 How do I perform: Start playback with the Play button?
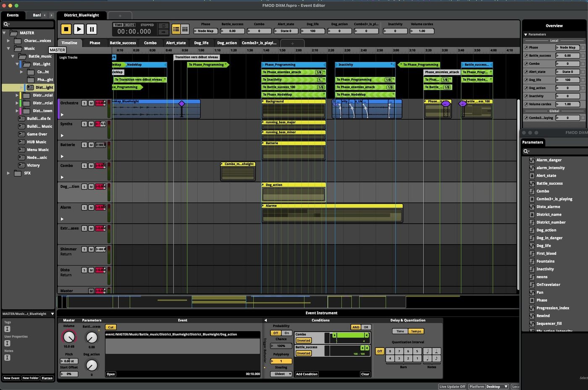(79, 29)
